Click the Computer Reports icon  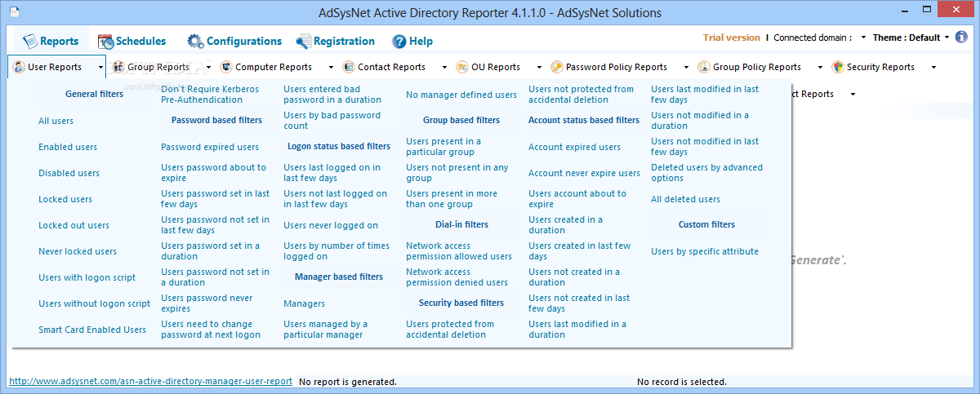(x=225, y=67)
